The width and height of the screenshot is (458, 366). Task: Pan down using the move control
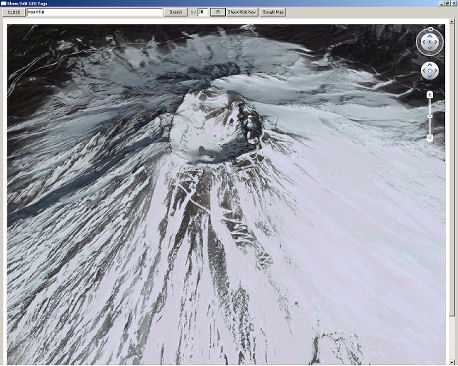(x=430, y=77)
